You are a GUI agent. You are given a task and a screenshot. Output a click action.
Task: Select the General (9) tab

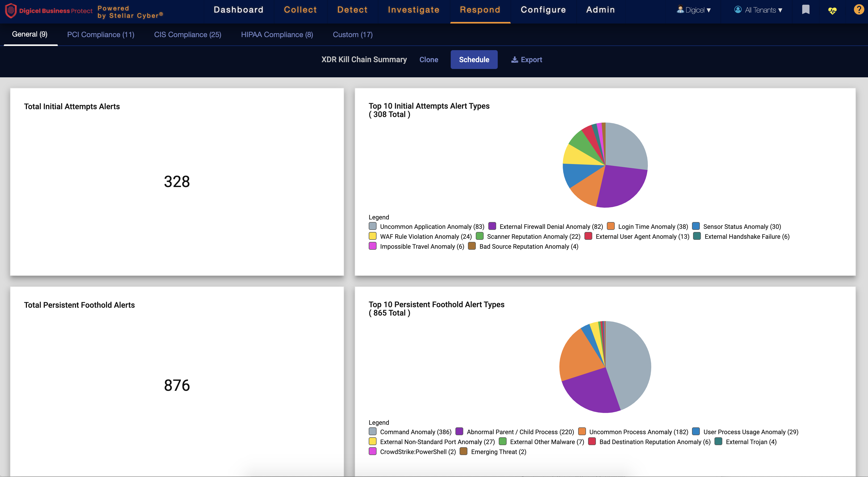[30, 34]
